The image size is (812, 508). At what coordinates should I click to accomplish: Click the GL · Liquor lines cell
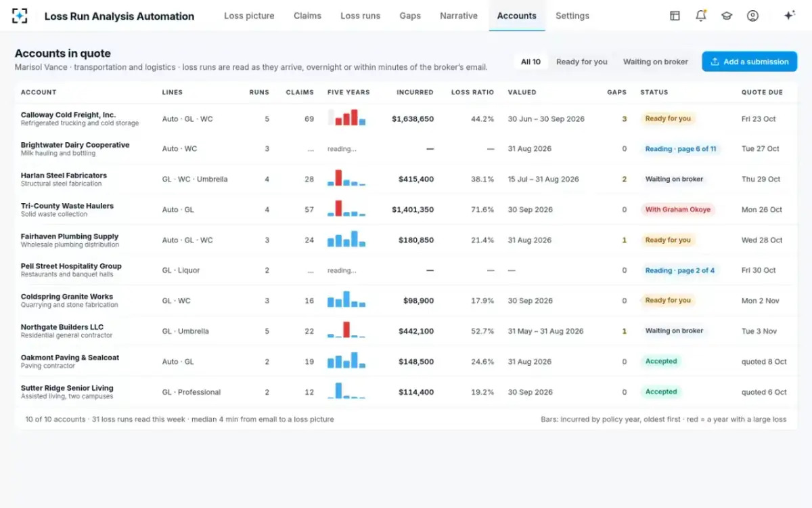coord(181,270)
